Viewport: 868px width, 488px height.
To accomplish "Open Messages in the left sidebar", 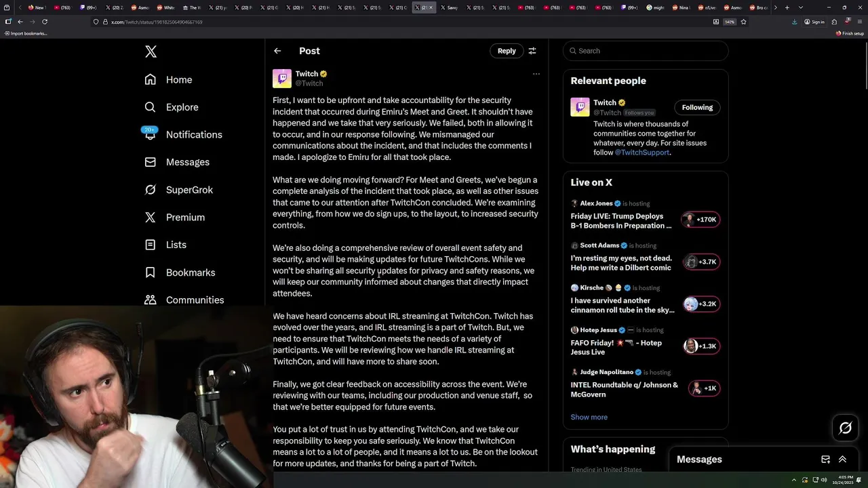I will (x=177, y=162).
